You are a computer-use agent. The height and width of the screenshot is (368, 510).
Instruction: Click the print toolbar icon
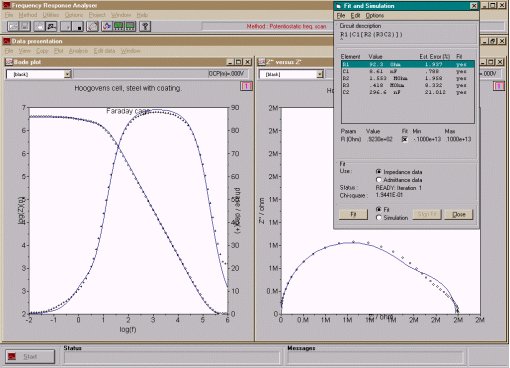(x=39, y=26)
